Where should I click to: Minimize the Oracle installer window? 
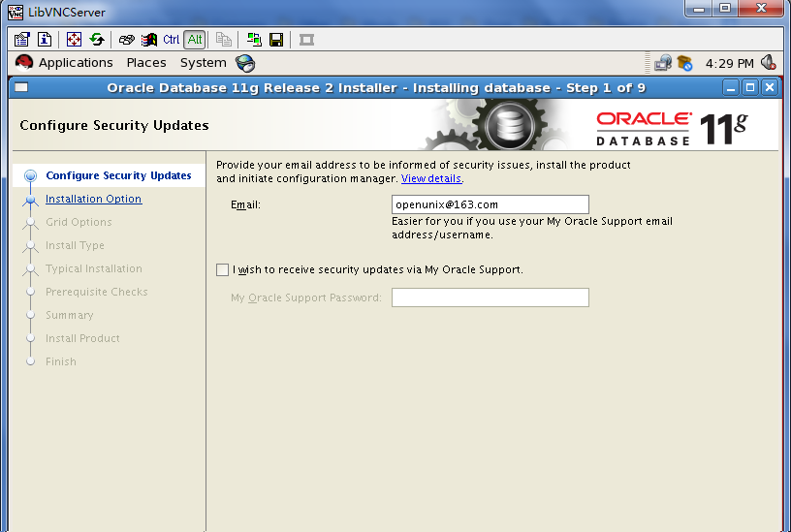731,88
